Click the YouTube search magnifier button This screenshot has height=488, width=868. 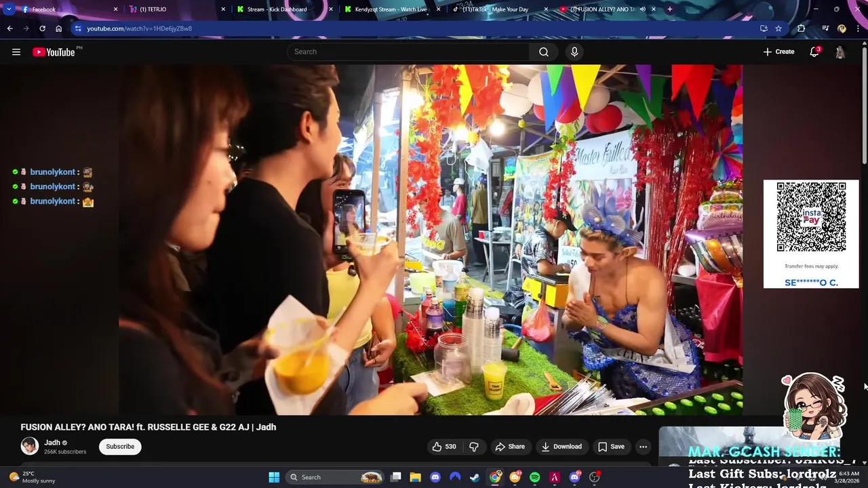(x=544, y=52)
